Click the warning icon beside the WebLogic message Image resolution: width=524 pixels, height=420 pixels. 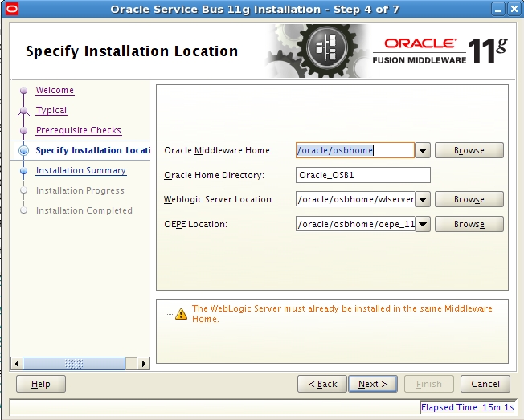[x=181, y=314]
